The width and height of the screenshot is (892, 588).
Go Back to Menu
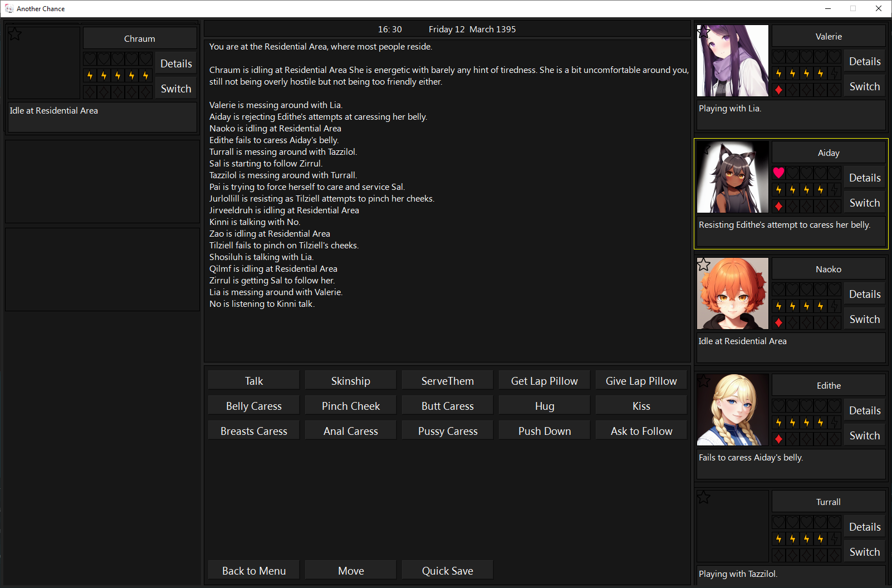[254, 571]
